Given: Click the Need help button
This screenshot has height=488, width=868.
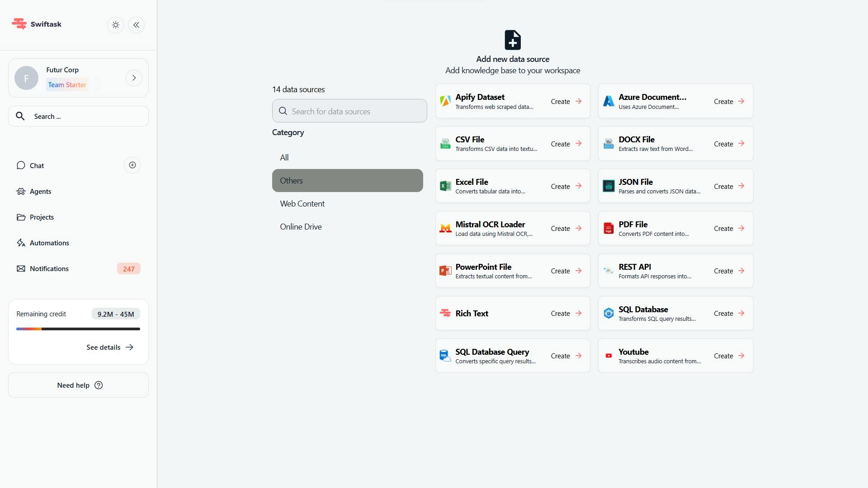Looking at the screenshot, I should tap(79, 385).
